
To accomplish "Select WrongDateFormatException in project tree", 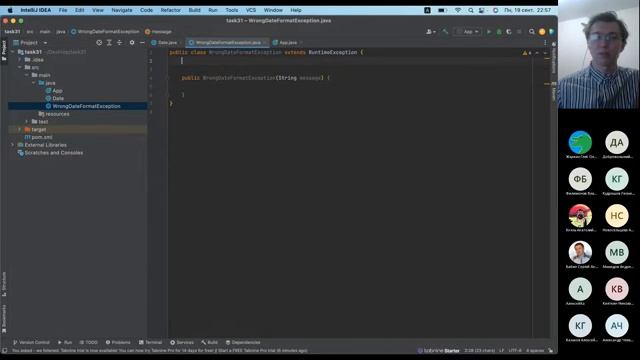I will click(x=86, y=106).
